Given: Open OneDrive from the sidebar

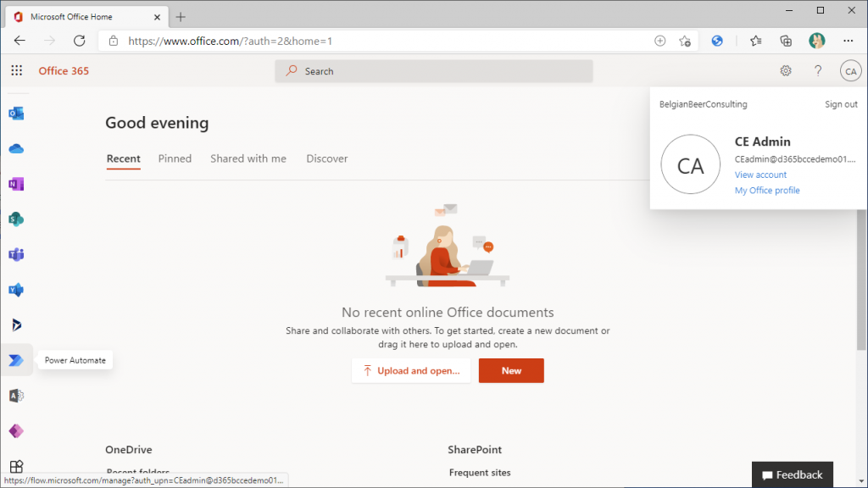Looking at the screenshot, I should pos(16,149).
